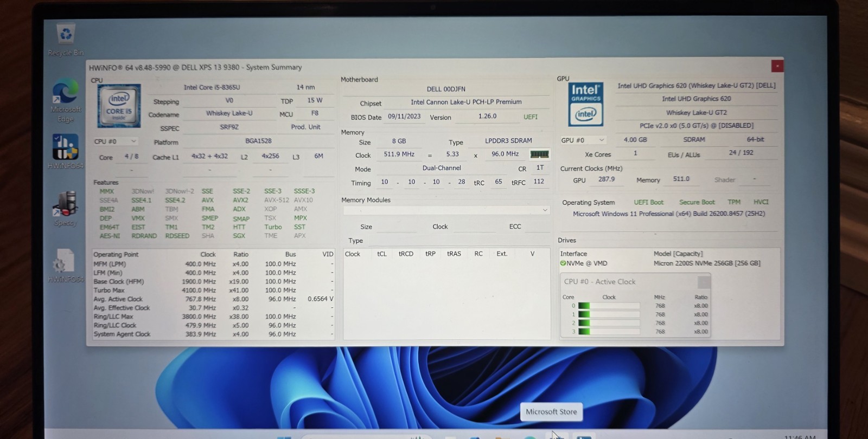868x439 pixels.
Task: Click the PCIe v2.0 x0 DISABLED field
Action: pos(696,126)
